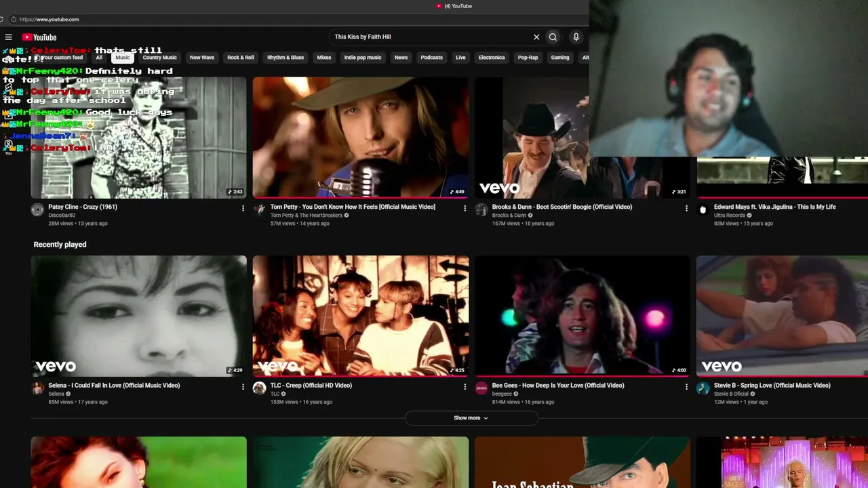Open more actions for the Bee Gees video
This screenshot has width=868, height=488.
686,387
